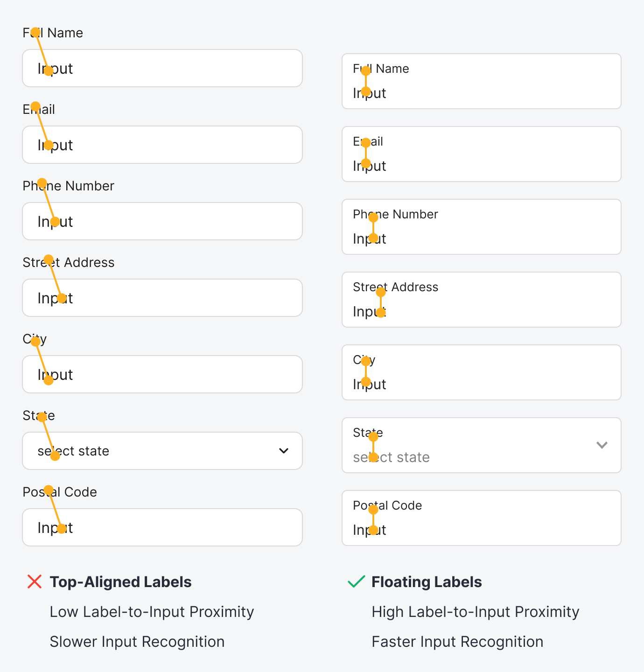Expand the left-column 'select state' dropdown
This screenshot has height=672, width=644.
coord(162,451)
